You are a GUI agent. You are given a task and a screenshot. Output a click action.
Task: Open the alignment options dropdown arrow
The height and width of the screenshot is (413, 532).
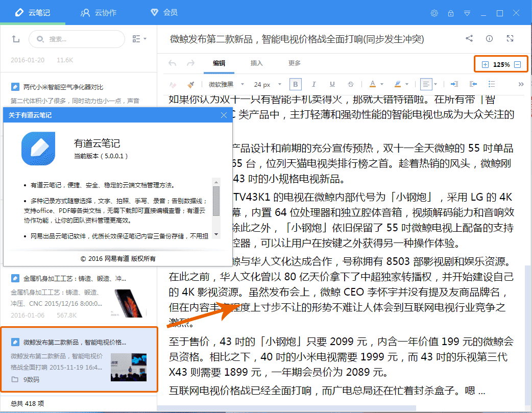436,84
